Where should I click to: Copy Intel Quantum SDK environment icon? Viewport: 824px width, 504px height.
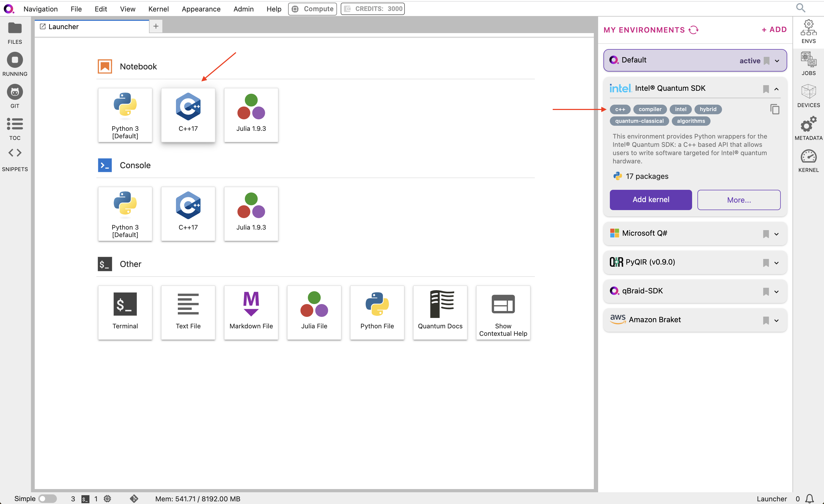(x=775, y=109)
